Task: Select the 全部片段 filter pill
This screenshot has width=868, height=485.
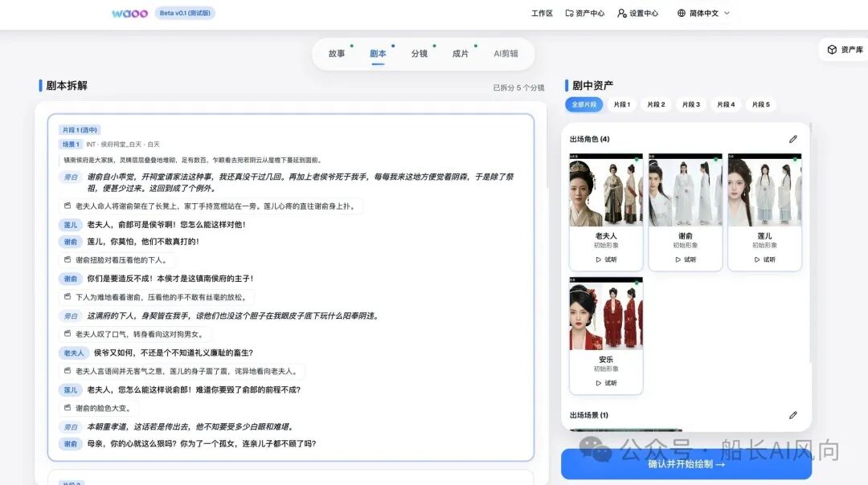Action: pos(584,104)
